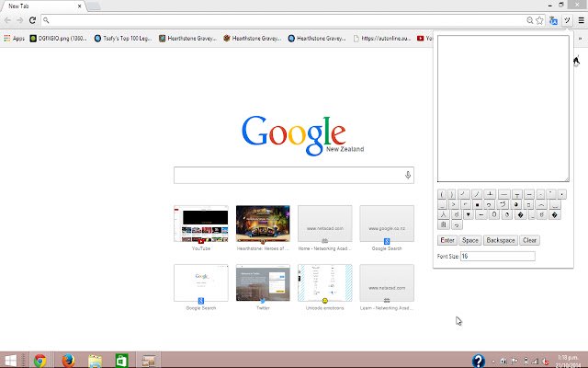
Task: Open the Apps bookmark shortcut
Action: (x=15, y=39)
